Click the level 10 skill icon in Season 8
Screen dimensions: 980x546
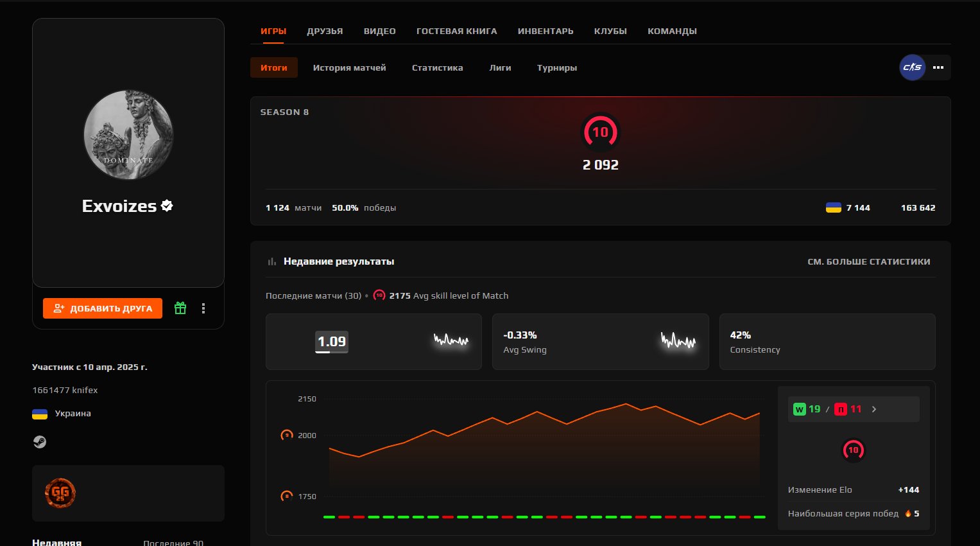(x=600, y=132)
